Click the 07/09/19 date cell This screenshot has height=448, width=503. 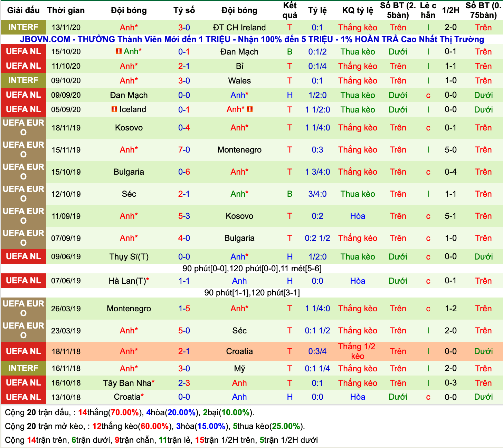66,238
